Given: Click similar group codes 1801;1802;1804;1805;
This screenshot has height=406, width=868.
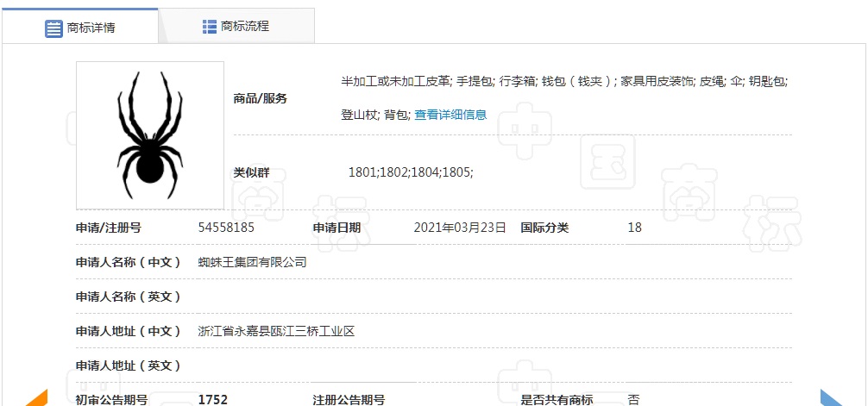Looking at the screenshot, I should [x=411, y=172].
